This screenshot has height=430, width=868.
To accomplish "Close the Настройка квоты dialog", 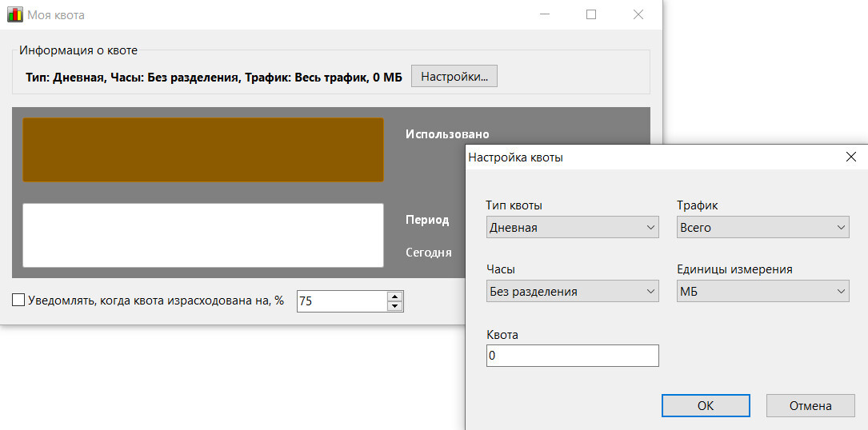I will coord(851,157).
